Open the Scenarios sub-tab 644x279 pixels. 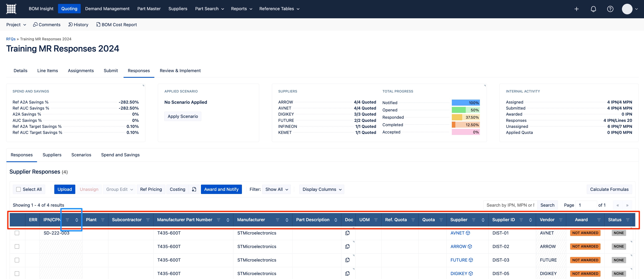tap(81, 155)
